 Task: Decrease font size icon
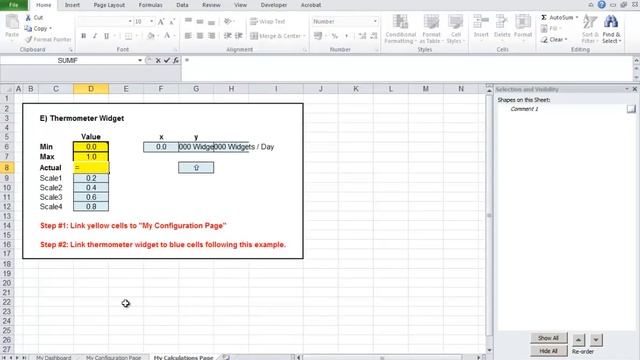172,21
